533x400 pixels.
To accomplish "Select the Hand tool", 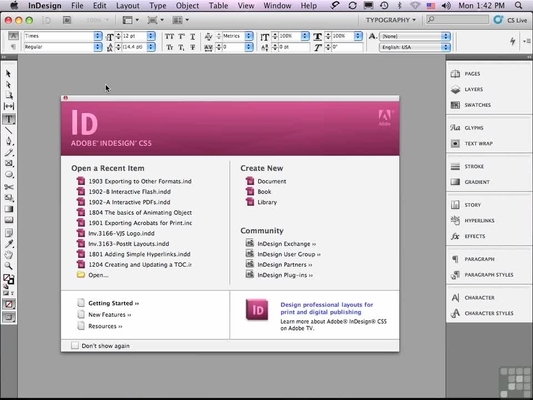I will pos(8,255).
